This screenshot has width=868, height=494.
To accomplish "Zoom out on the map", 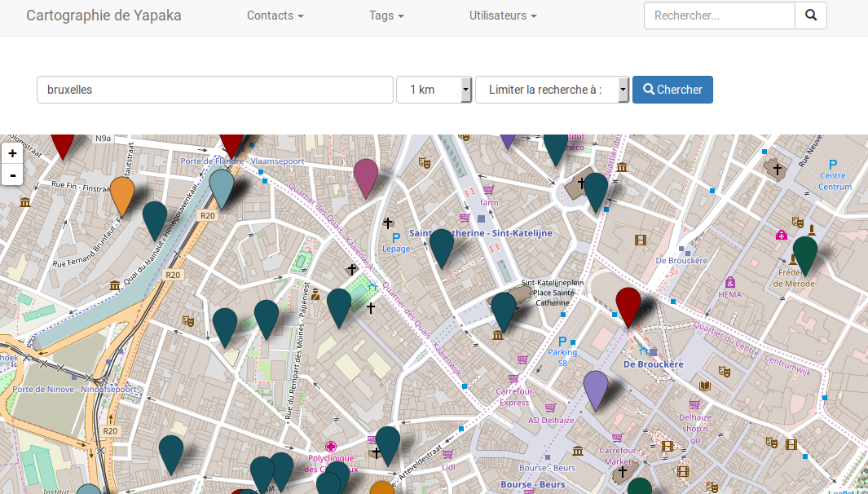I will click(x=12, y=174).
